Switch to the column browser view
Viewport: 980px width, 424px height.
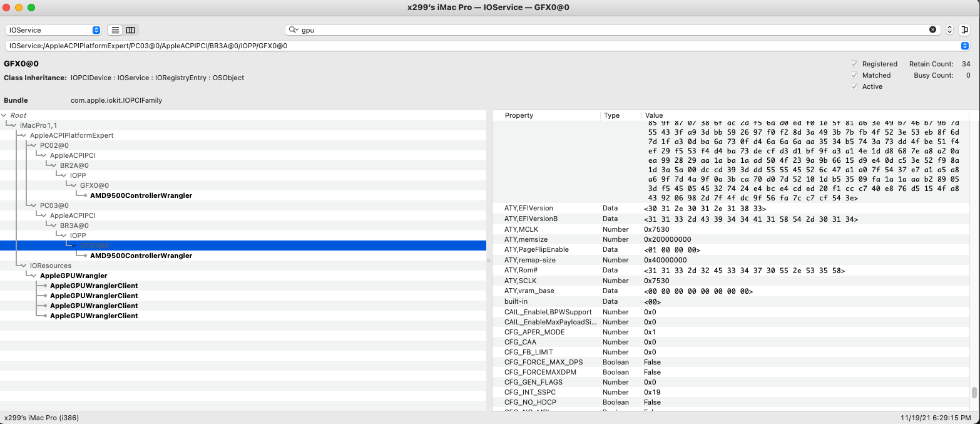[x=131, y=30]
